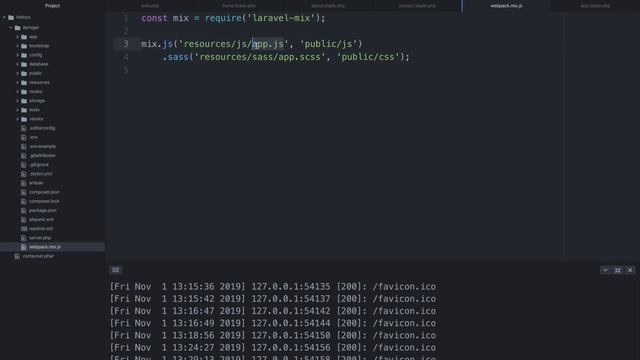Switch to the webpack.mix.js tab
This screenshot has width=640, height=360.
506,6
